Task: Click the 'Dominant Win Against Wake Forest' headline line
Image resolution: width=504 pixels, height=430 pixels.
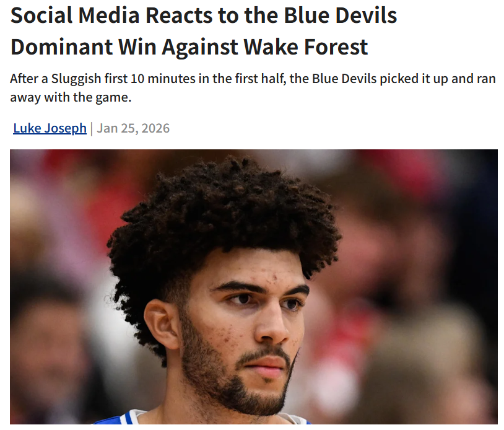Action: point(189,47)
